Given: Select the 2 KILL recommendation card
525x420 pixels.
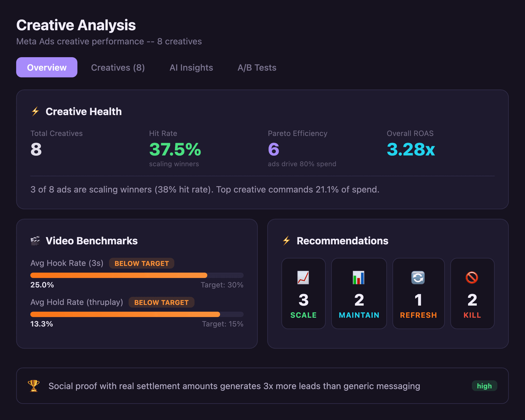Looking at the screenshot, I should click(472, 294).
